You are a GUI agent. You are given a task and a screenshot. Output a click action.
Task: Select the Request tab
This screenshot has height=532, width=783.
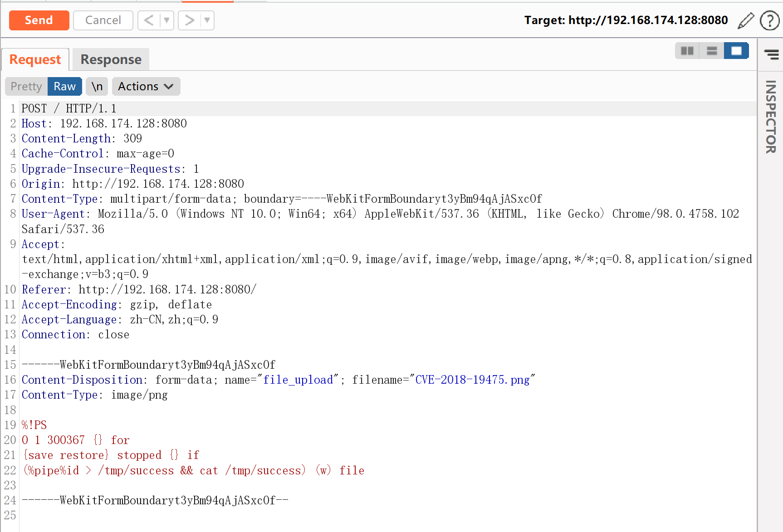tap(35, 59)
